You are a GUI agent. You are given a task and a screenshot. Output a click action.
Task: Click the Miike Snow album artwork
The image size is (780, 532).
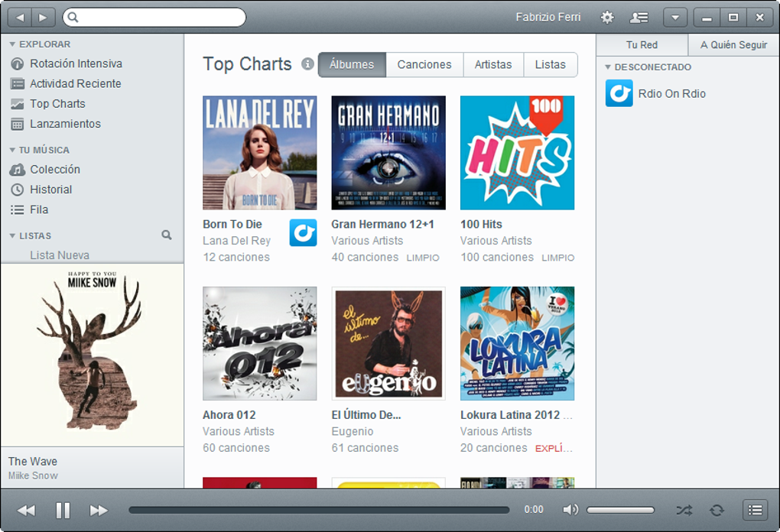coord(92,355)
